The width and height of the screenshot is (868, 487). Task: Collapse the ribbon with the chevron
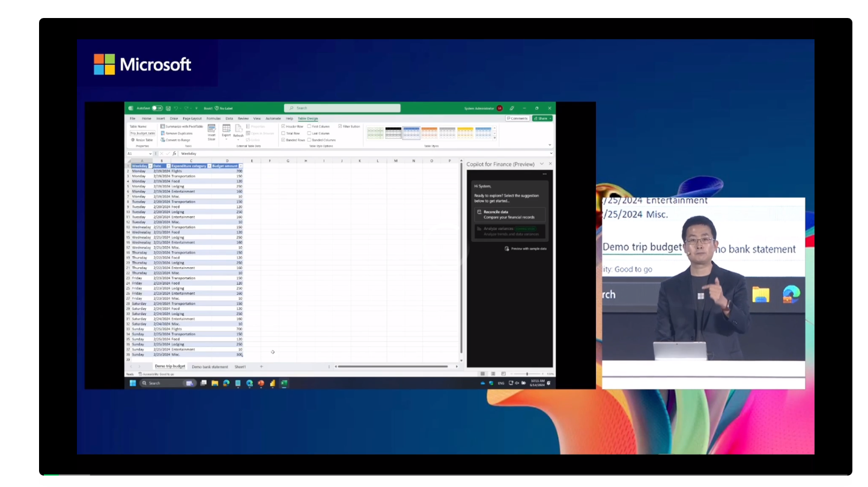(550, 145)
